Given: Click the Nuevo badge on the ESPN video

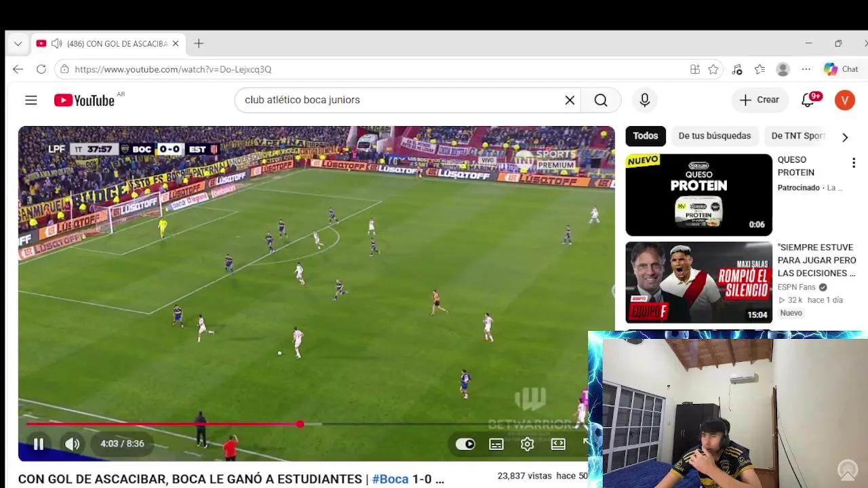Looking at the screenshot, I should click(791, 313).
